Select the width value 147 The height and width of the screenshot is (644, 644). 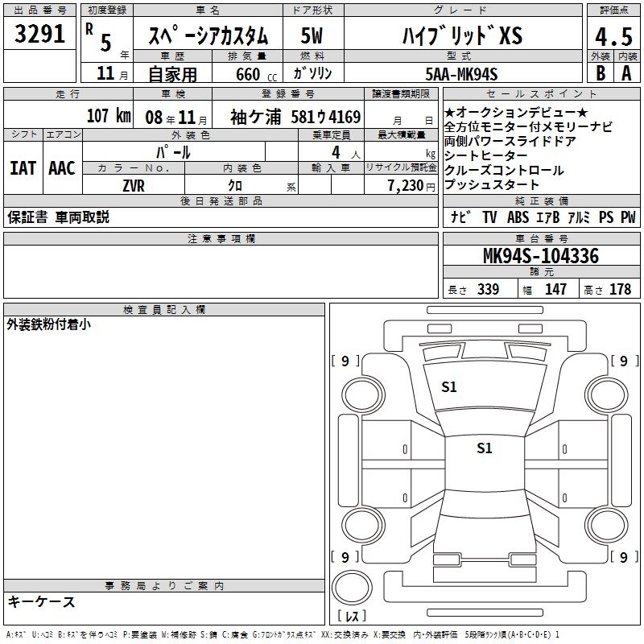point(555,289)
